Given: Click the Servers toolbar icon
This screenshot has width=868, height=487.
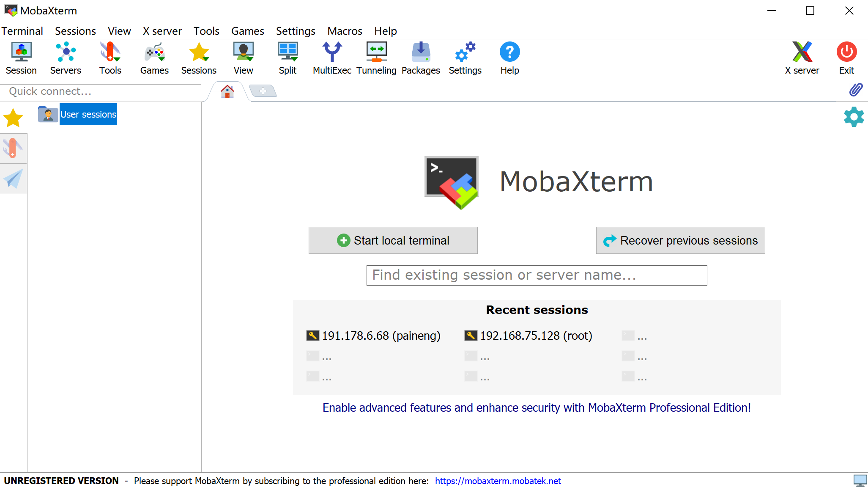Looking at the screenshot, I should click(66, 58).
